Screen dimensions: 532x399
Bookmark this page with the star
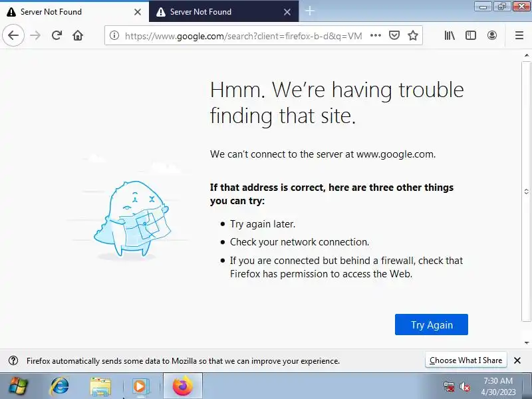pos(412,35)
